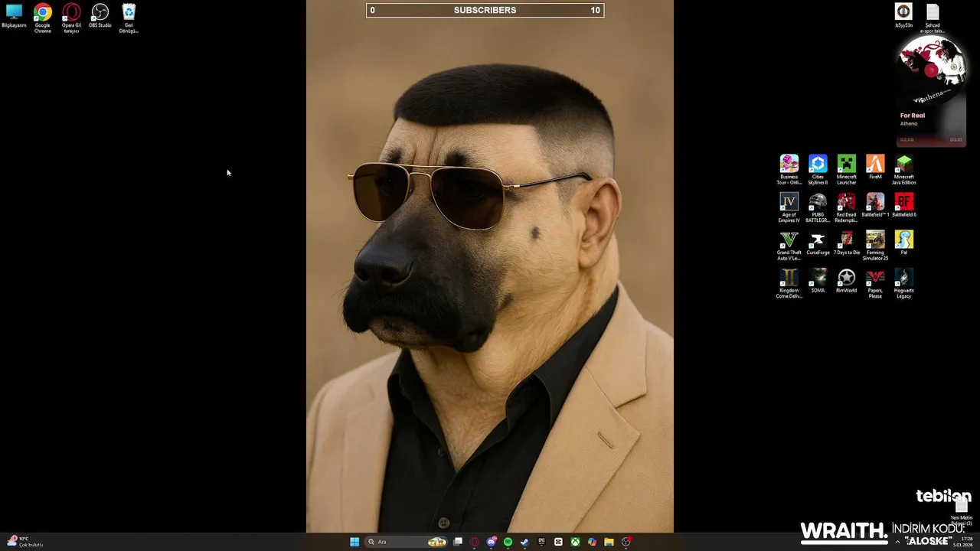The width and height of the screenshot is (980, 551).
Task: Select the CurseForge shortcut
Action: pyautogui.click(x=818, y=244)
